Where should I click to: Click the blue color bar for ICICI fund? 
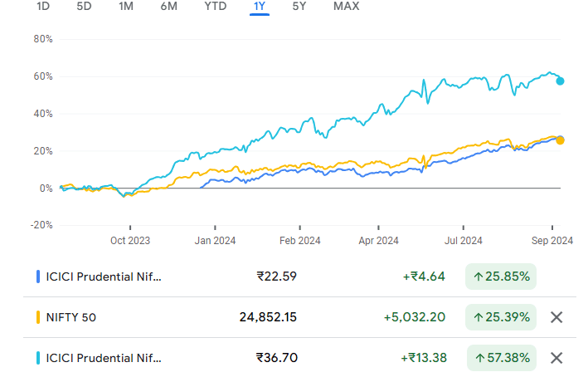tap(38, 277)
